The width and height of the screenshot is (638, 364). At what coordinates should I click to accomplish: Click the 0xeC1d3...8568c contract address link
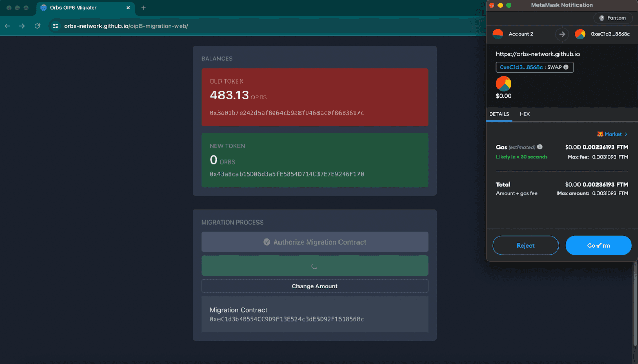click(521, 67)
